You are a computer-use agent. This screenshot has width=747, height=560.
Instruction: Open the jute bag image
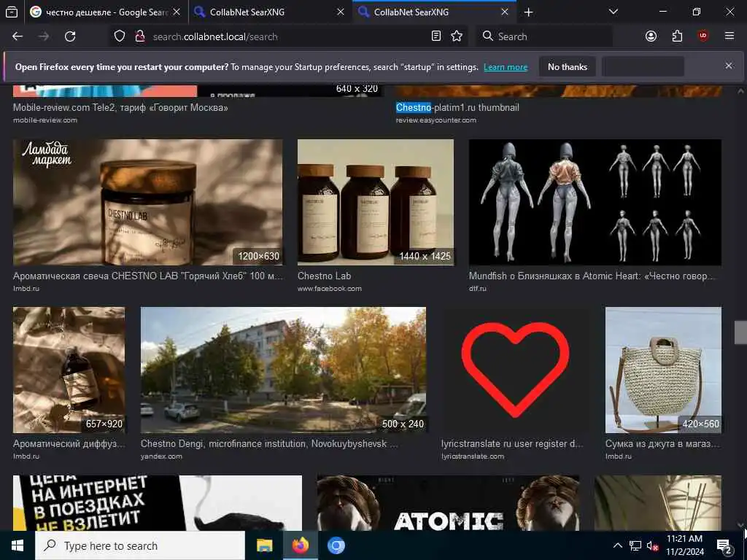point(663,370)
